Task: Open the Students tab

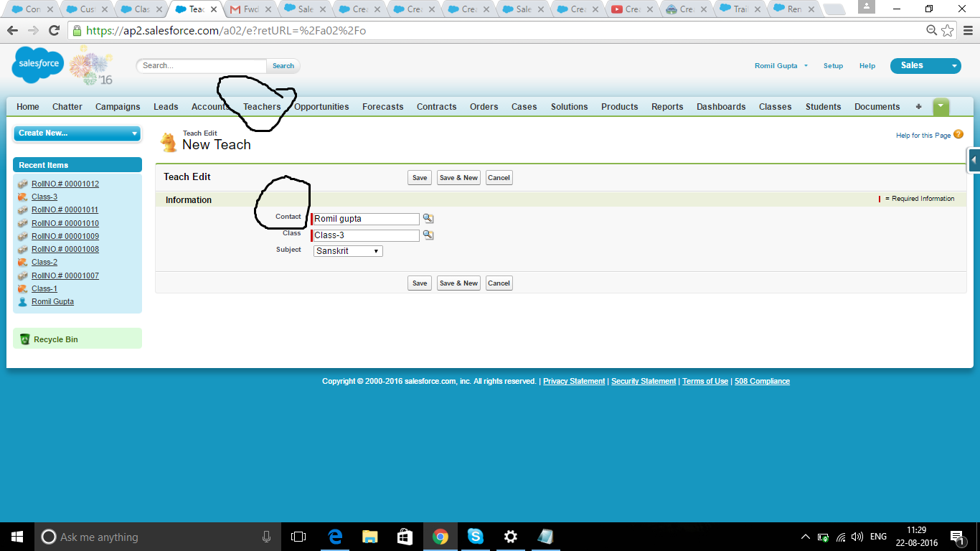Action: pyautogui.click(x=824, y=107)
